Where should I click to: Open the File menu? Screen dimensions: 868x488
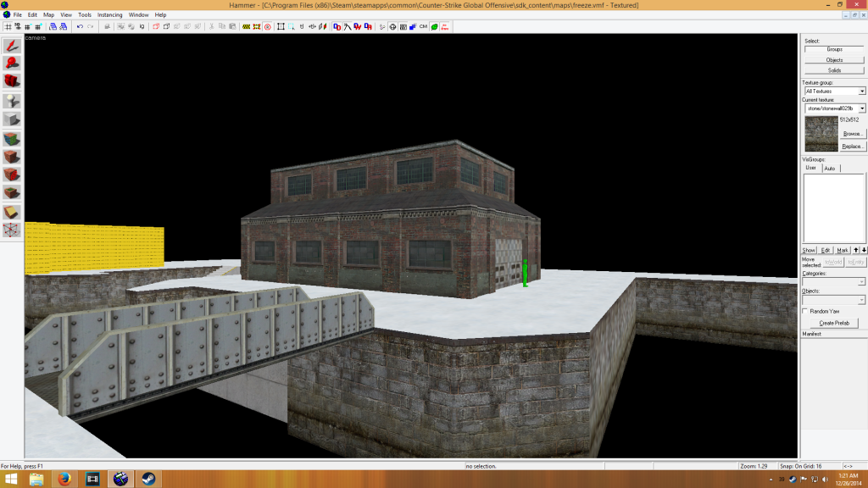[17, 15]
